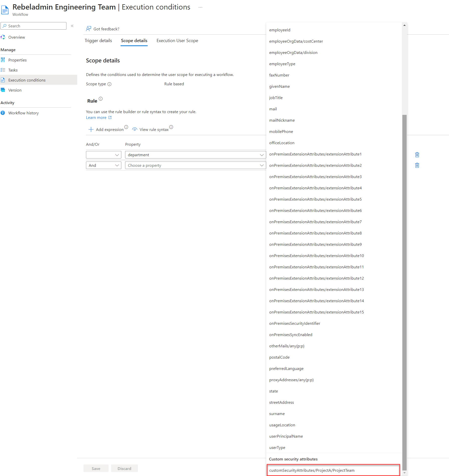Select otherMails/any(p:p) option
The width and height of the screenshot is (449, 476).
tap(334, 346)
